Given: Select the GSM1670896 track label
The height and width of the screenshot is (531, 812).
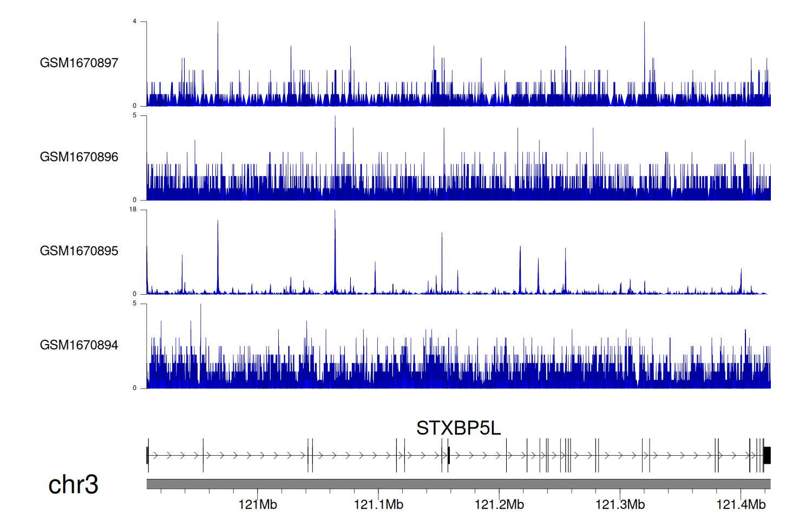Looking at the screenshot, I should click(x=79, y=157).
